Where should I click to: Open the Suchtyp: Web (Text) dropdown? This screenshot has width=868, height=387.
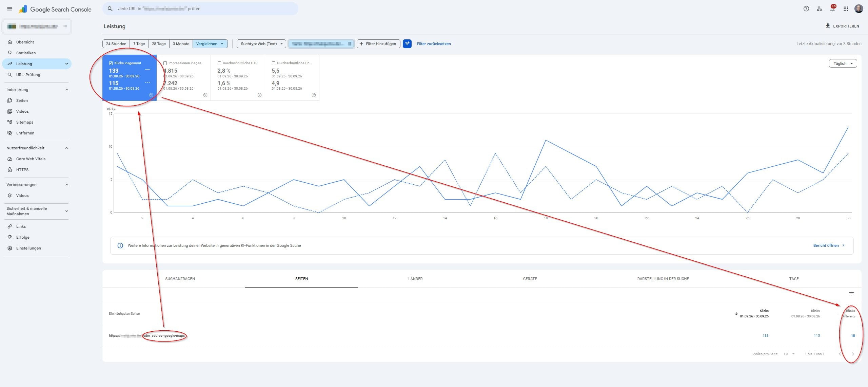tap(261, 44)
